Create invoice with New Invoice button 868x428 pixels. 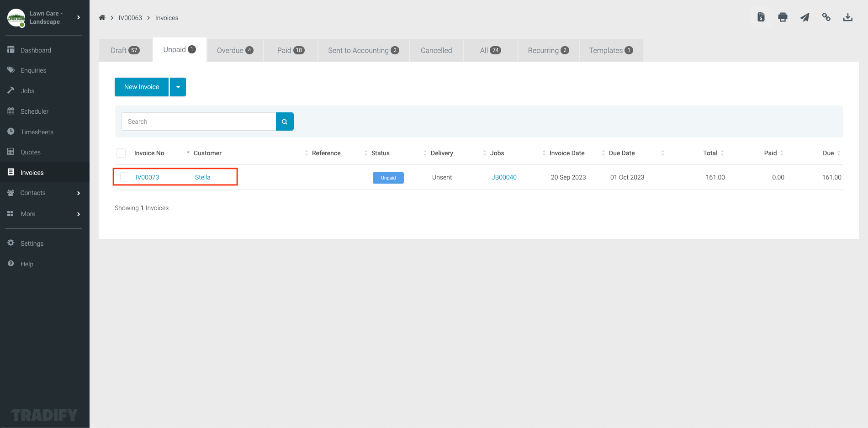coord(141,87)
